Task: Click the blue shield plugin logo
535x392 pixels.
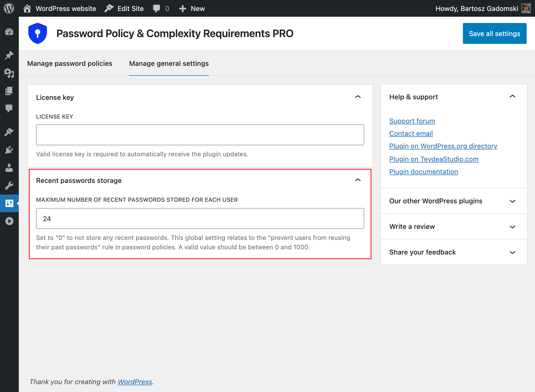Action: 38,33
